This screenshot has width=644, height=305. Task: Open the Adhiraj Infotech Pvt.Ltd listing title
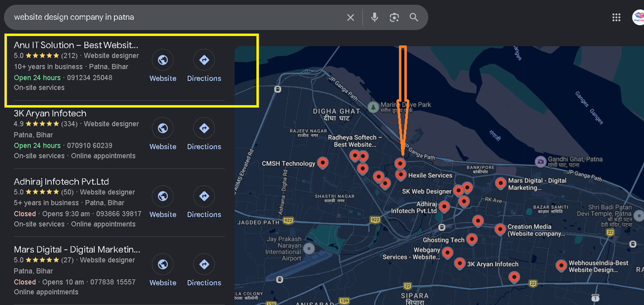[61, 182]
